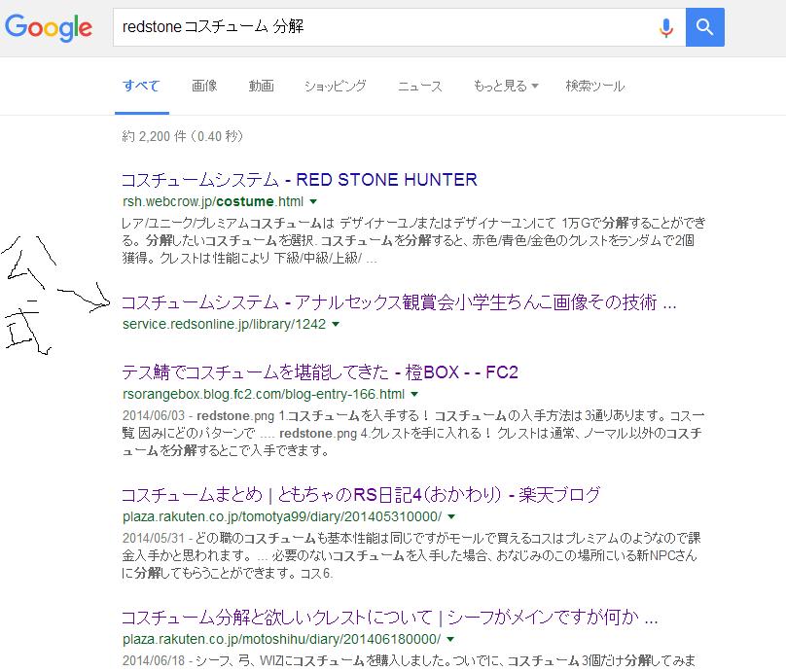
Task: Expand the arrow beside rsorangebox.blog.fc2.com URL
Action: click(414, 395)
